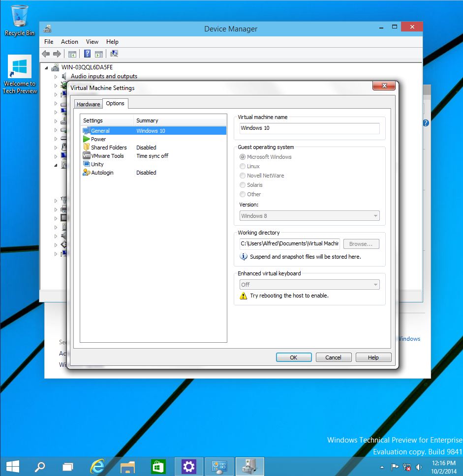The width and height of the screenshot is (463, 476).
Task: Select the Novell NetWare radio button
Action: [243, 176]
